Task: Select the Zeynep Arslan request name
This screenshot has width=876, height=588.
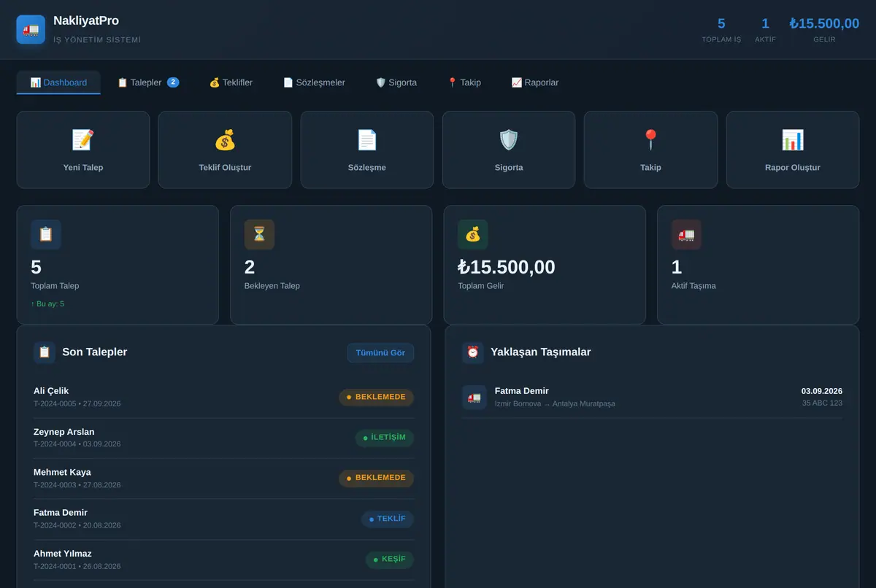Action: [x=64, y=432]
